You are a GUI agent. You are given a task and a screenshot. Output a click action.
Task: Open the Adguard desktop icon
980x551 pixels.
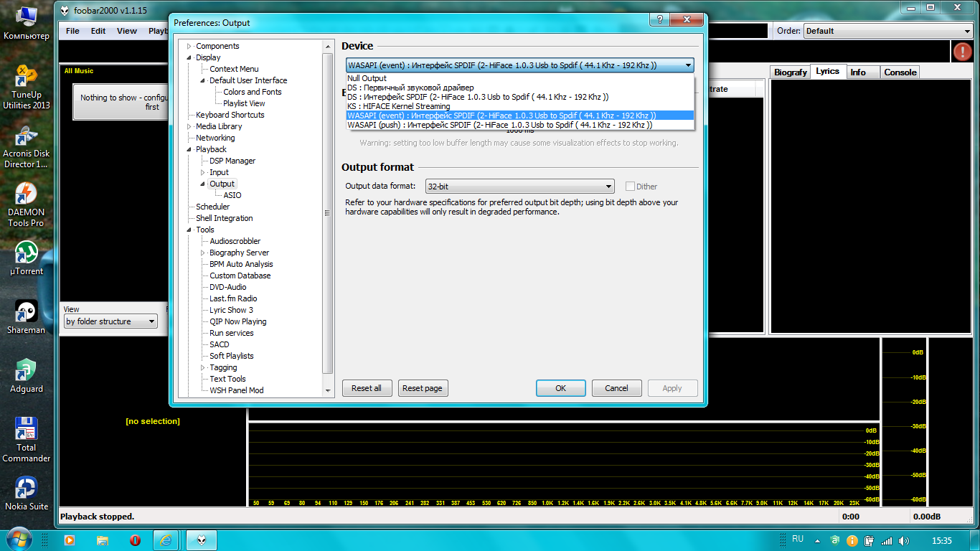[x=27, y=376]
